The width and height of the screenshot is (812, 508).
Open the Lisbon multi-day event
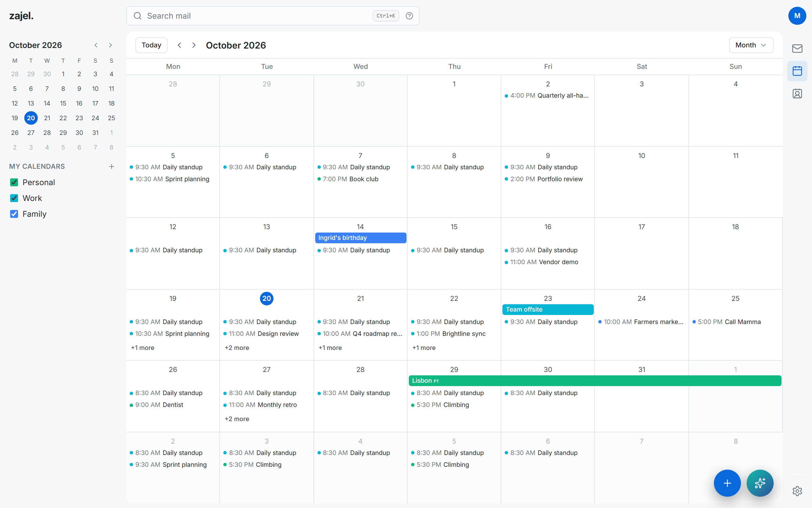[x=595, y=381]
